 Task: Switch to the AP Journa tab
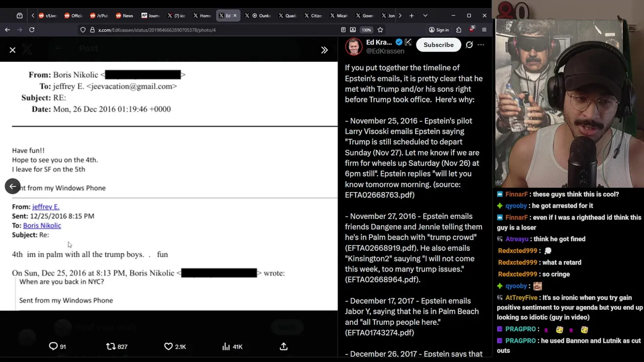150,16
